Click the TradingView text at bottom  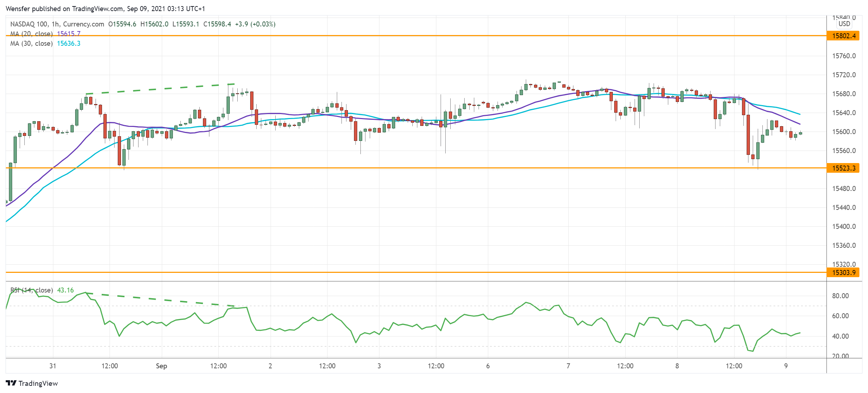(38, 383)
